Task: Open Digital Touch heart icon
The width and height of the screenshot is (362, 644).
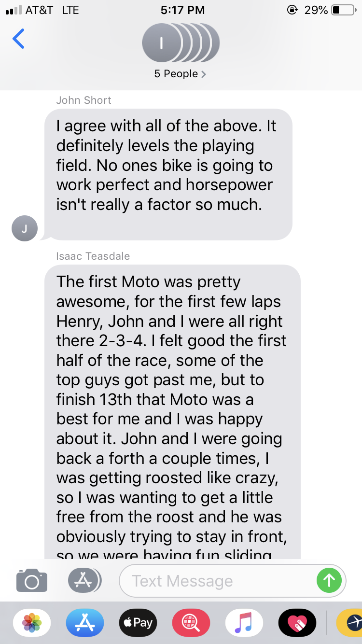Action: pyautogui.click(x=297, y=623)
